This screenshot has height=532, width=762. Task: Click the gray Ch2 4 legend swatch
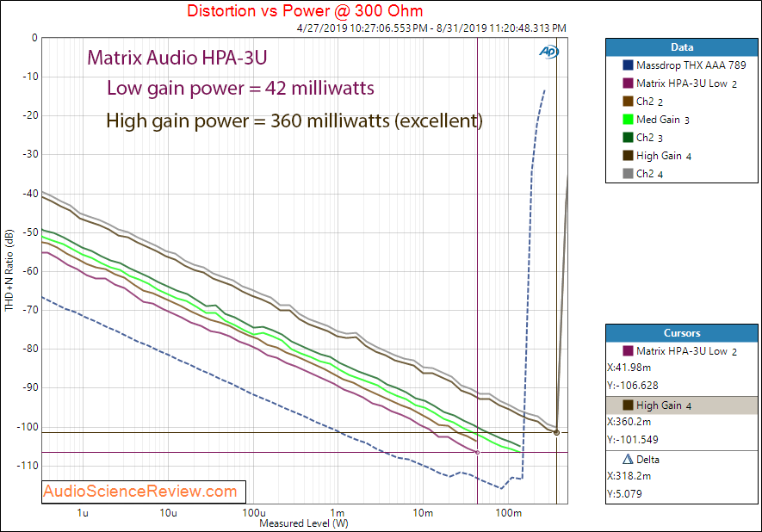[628, 173]
